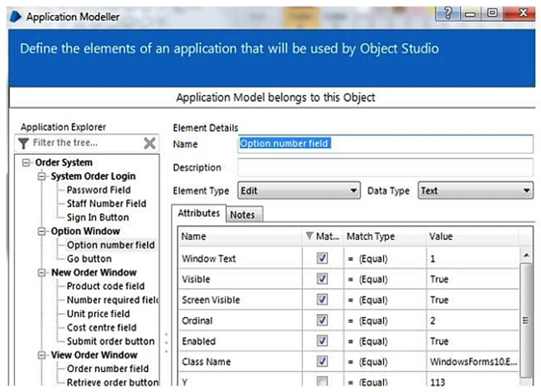Open the help question mark button

click(447, 13)
